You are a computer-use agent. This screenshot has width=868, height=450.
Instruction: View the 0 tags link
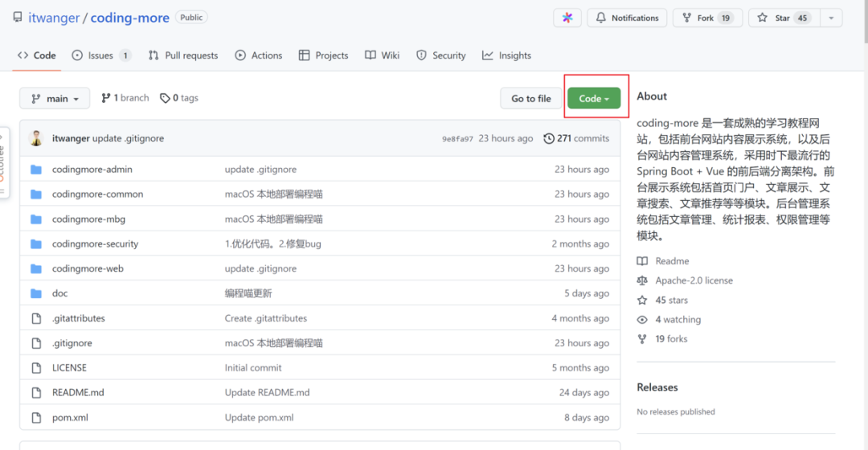178,98
